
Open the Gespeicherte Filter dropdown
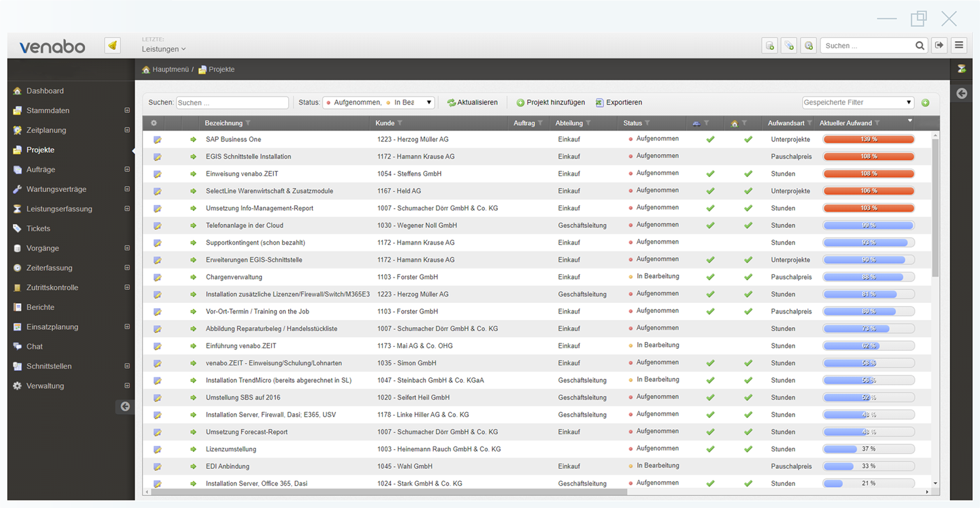click(858, 103)
